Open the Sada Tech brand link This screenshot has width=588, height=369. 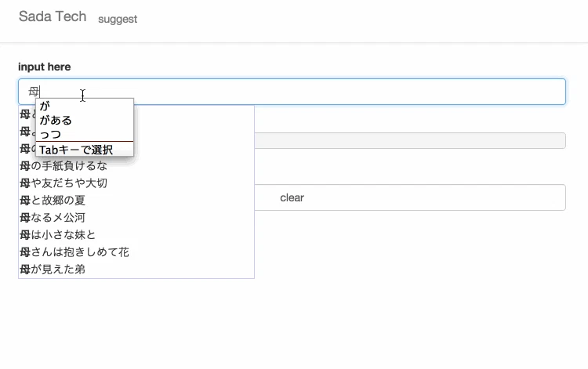pyautogui.click(x=53, y=16)
